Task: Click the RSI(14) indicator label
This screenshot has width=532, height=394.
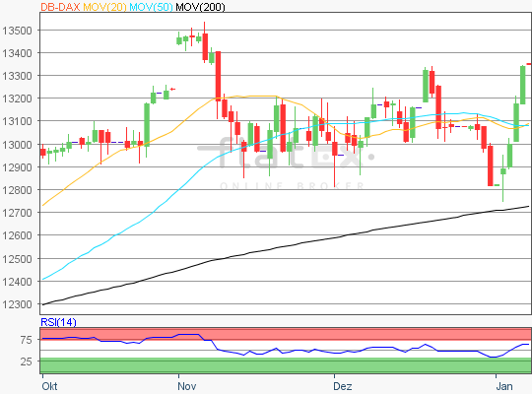Action: (58, 322)
